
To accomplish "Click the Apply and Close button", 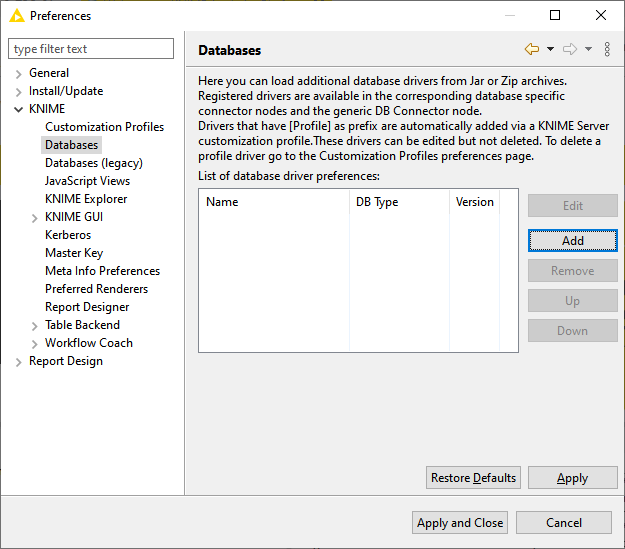I will [x=460, y=522].
